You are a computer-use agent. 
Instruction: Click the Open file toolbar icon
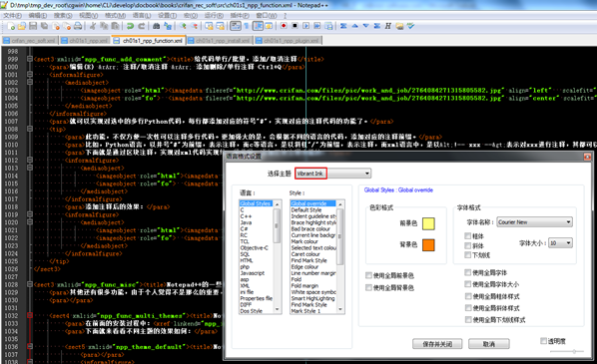(22, 26)
